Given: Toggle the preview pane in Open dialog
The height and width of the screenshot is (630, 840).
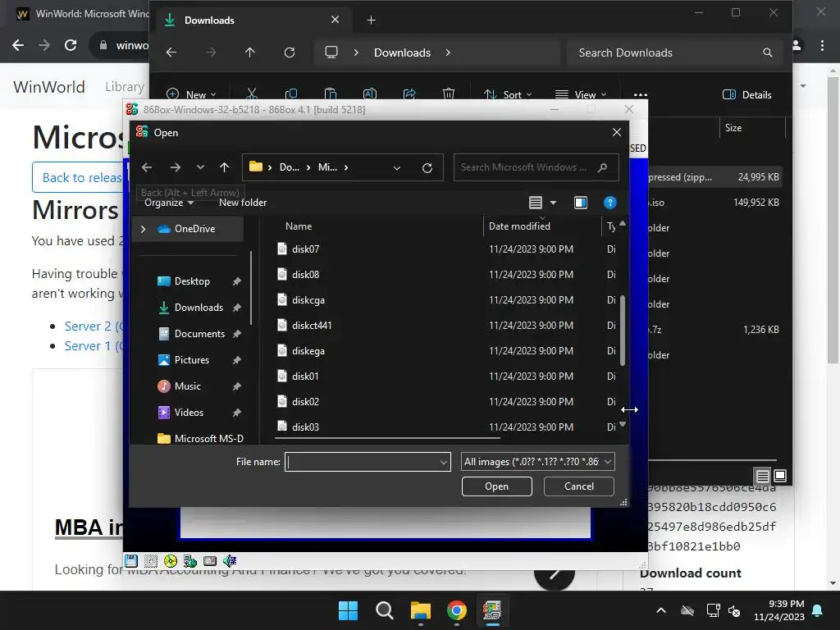Looking at the screenshot, I should click(x=580, y=203).
